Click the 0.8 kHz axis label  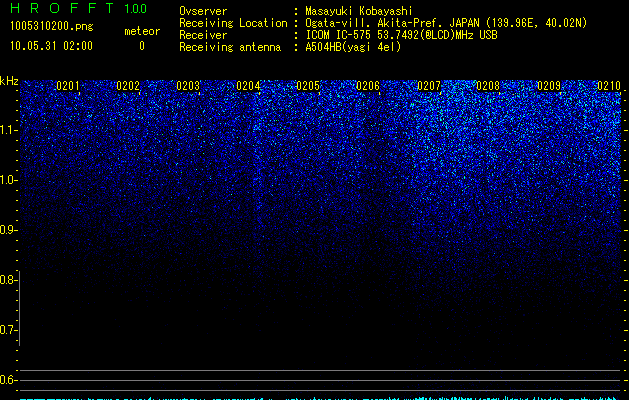pos(9,280)
